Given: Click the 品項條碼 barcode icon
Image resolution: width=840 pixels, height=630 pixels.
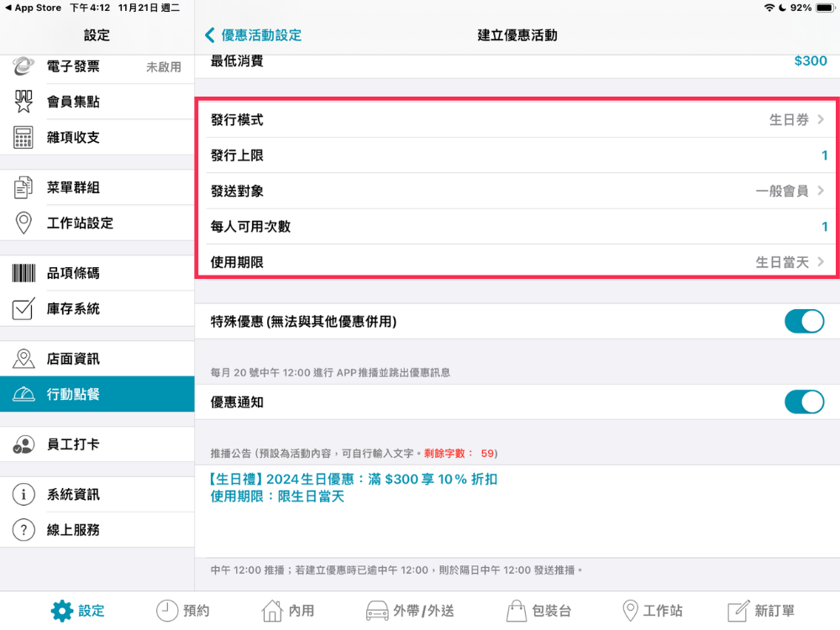Looking at the screenshot, I should pyautogui.click(x=24, y=273).
